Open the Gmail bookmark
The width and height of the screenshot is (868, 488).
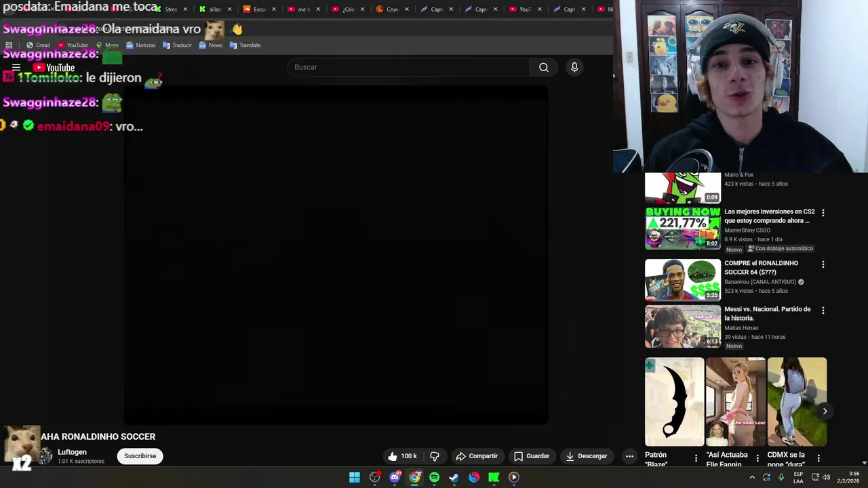[x=38, y=45]
